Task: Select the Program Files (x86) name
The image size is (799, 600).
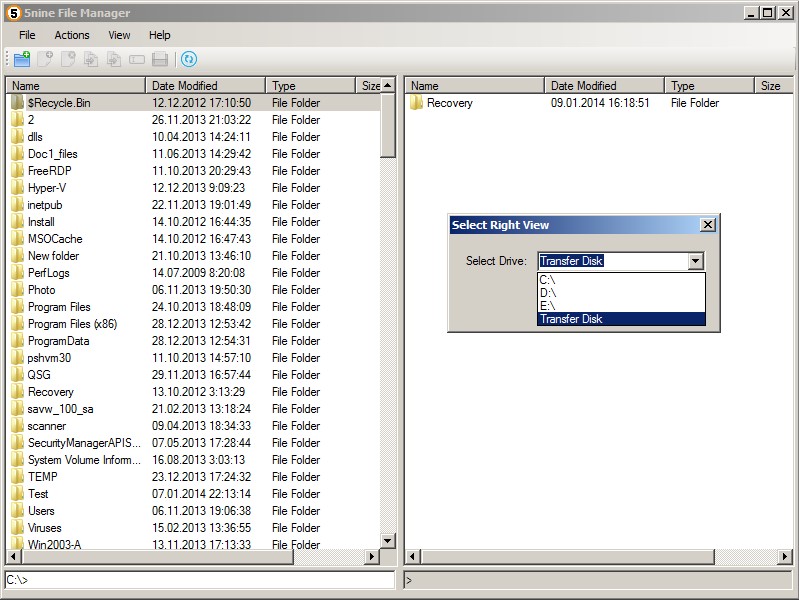Action: [x=72, y=324]
